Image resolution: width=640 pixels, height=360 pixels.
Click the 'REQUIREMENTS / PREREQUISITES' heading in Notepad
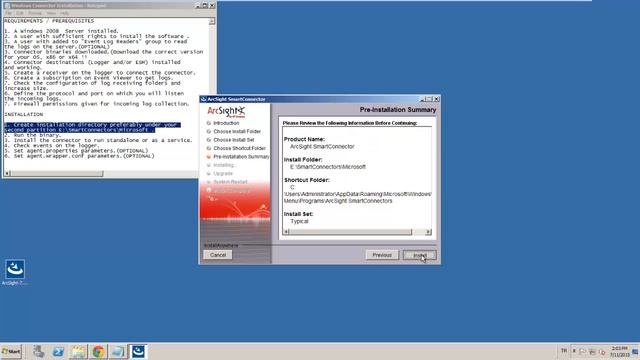(x=49, y=21)
